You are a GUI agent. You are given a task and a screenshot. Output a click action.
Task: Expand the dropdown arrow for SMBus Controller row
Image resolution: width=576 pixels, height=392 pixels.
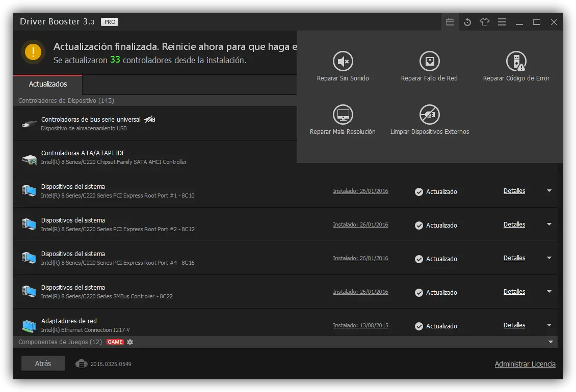coord(549,291)
